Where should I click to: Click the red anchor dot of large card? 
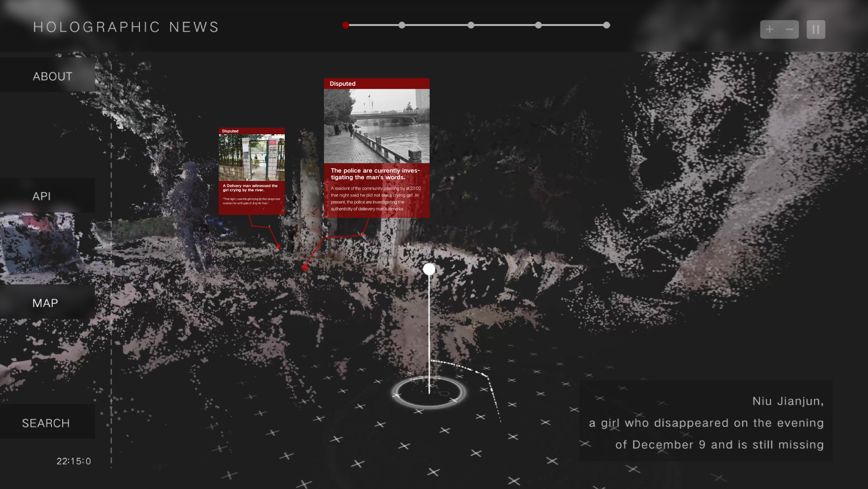click(x=305, y=268)
